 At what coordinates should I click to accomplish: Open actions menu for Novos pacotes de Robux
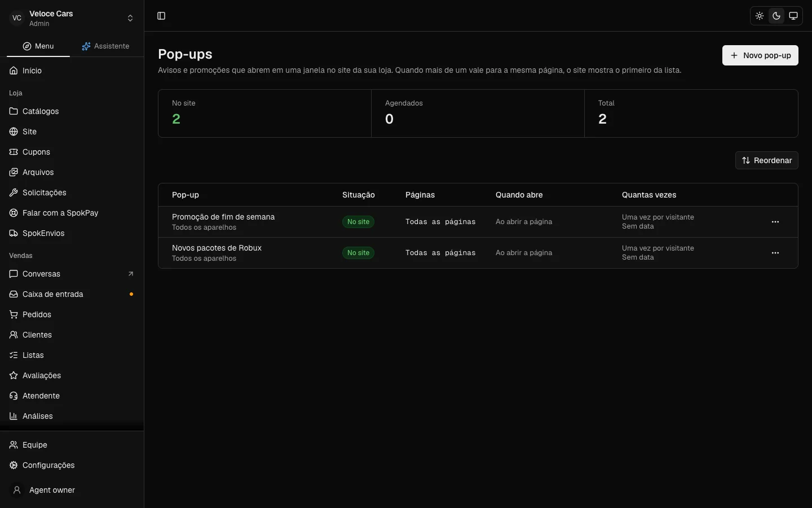click(x=775, y=253)
